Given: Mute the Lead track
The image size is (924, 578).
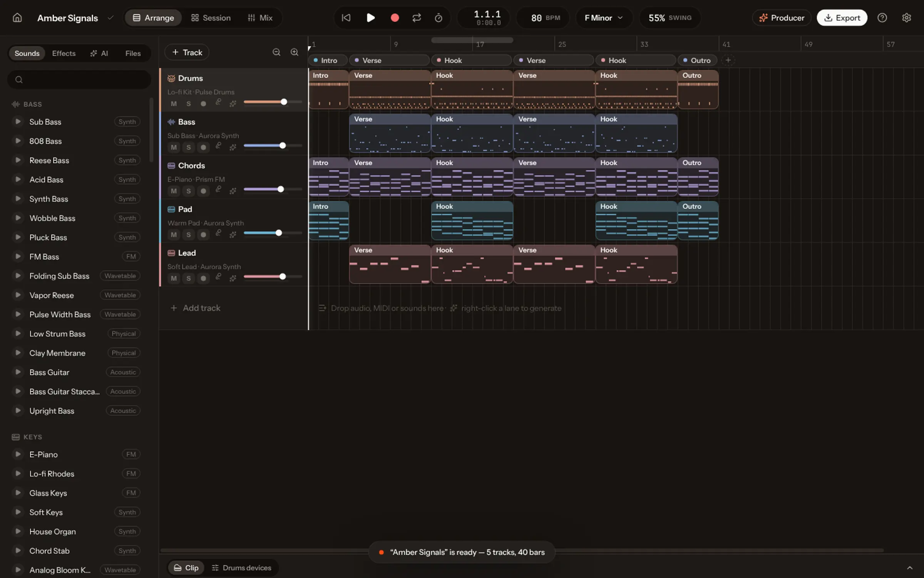Looking at the screenshot, I should pos(174,278).
